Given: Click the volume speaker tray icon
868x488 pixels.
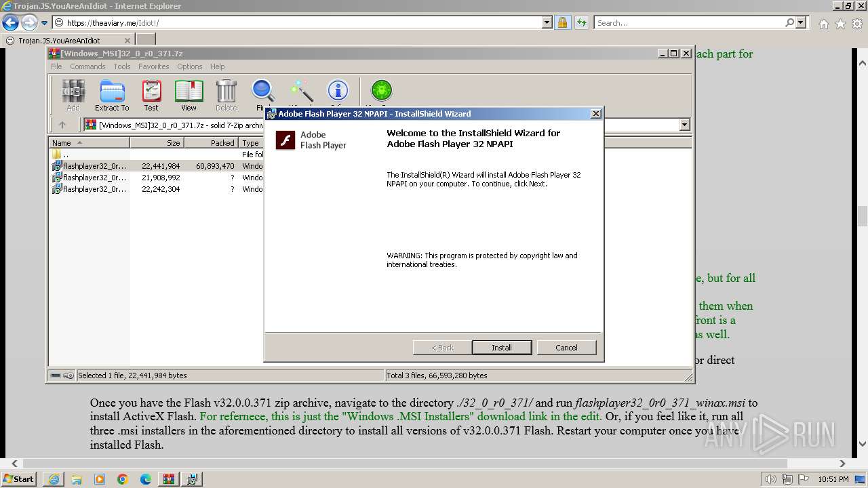Looking at the screenshot, I should [771, 479].
